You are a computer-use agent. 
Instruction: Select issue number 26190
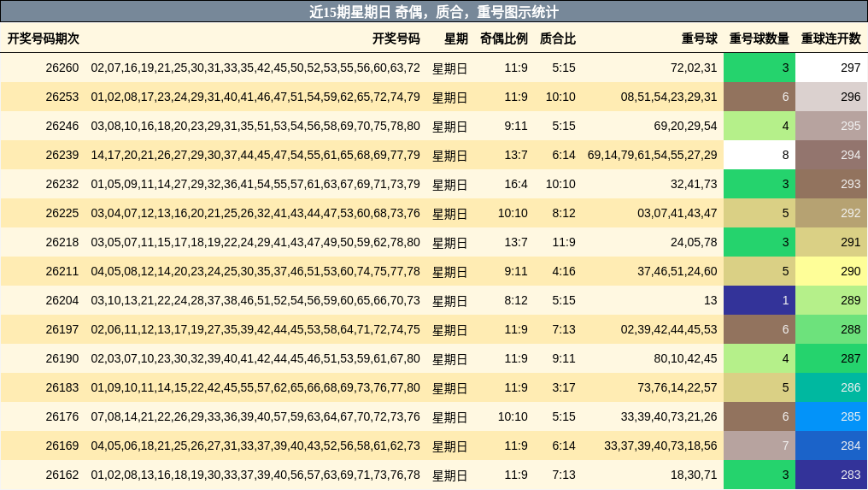point(62,358)
